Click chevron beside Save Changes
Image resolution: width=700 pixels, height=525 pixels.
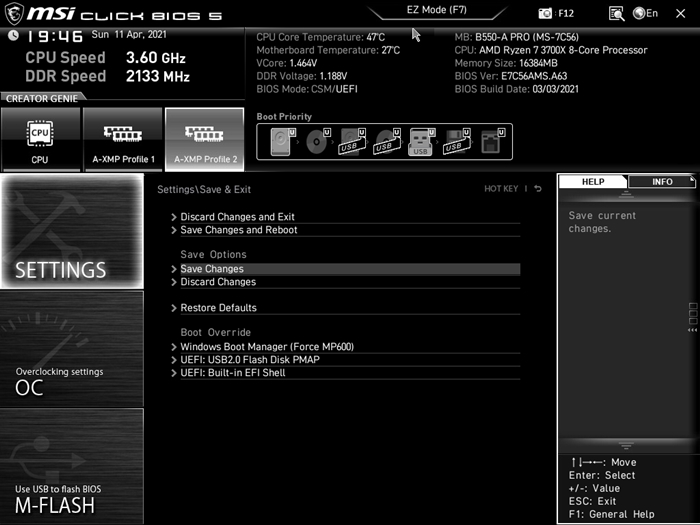(174, 269)
